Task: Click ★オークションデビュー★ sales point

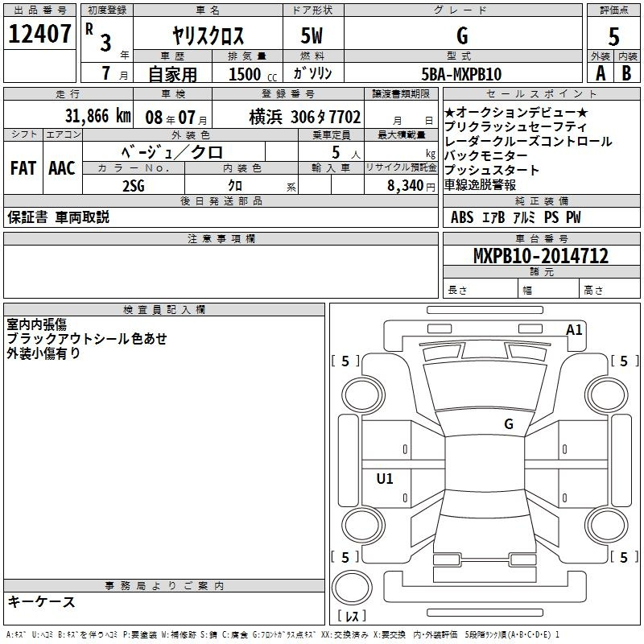Action: point(516,112)
